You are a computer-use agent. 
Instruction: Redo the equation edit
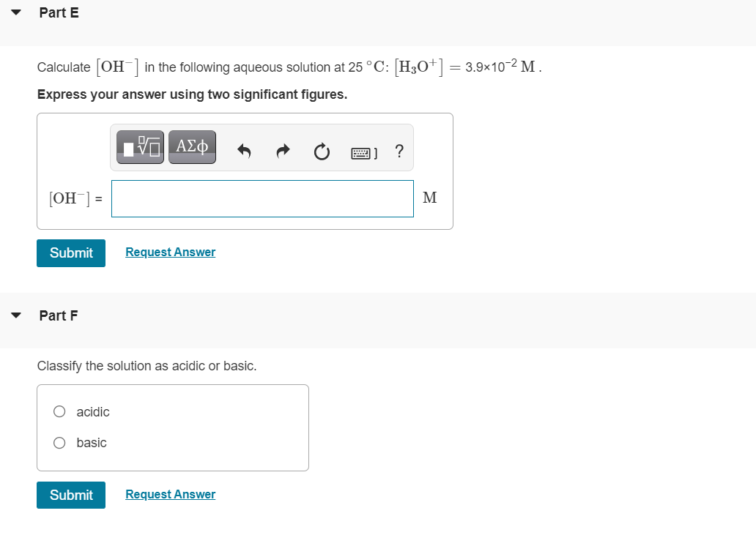(x=283, y=151)
